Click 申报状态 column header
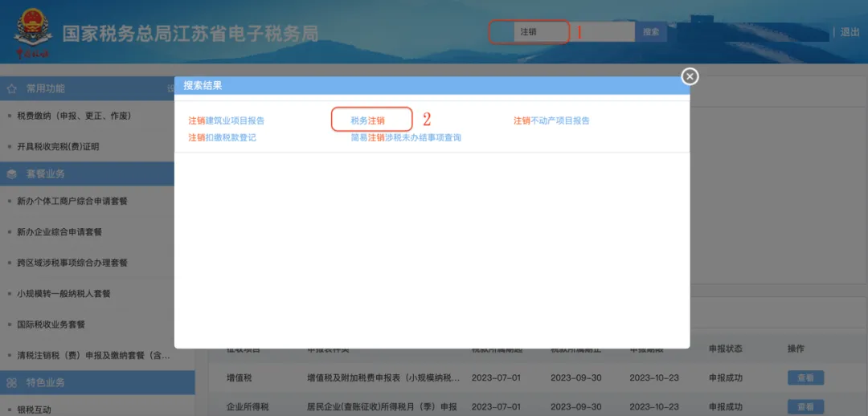Viewport: 868px width, 416px height. (x=725, y=349)
